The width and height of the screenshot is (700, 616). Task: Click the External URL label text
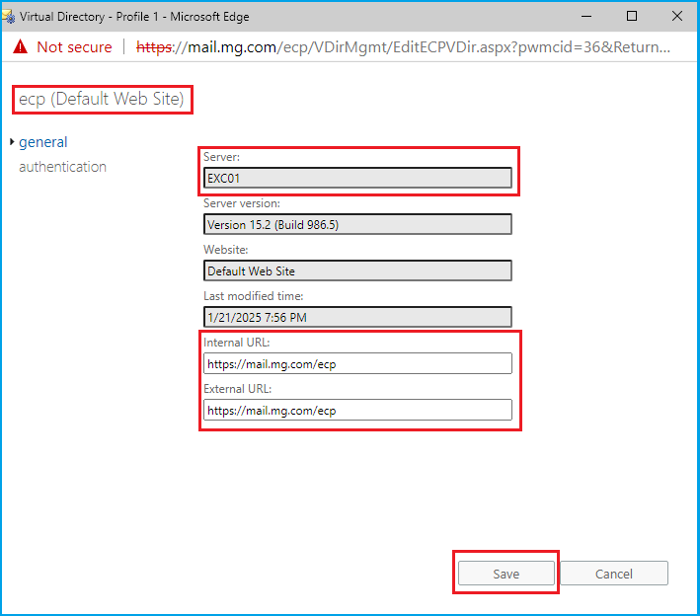click(x=237, y=389)
